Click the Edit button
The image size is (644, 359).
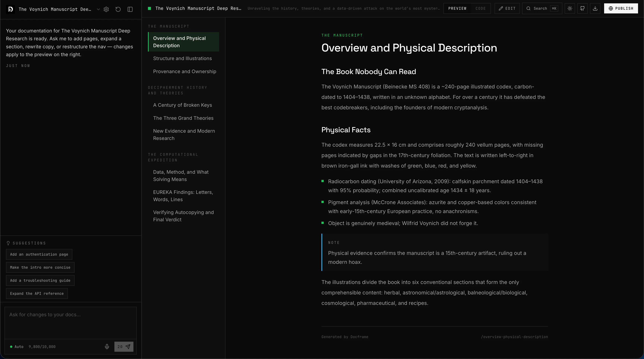tap(507, 9)
